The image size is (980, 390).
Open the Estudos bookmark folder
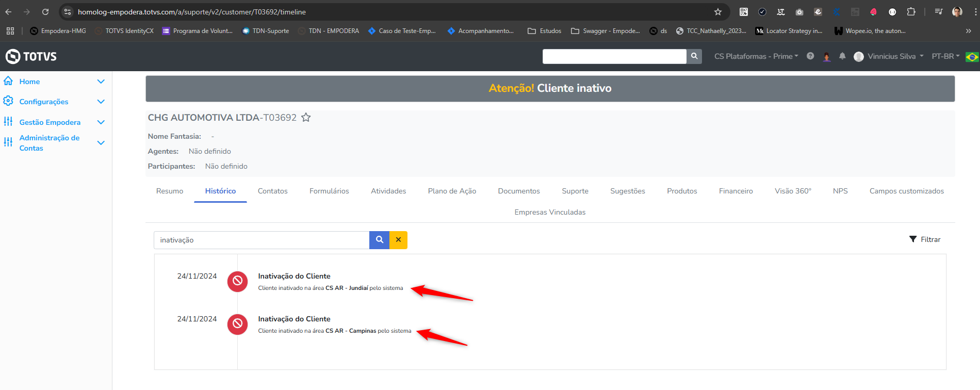pyautogui.click(x=545, y=31)
